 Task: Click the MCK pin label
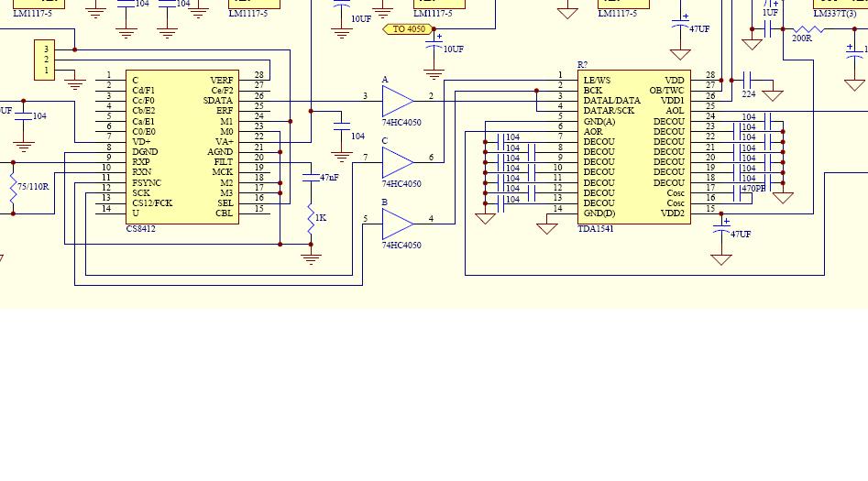tap(223, 172)
